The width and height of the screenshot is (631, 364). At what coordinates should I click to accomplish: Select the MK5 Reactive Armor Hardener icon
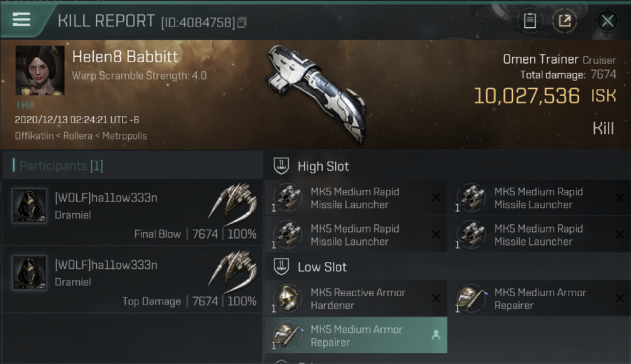(x=287, y=298)
